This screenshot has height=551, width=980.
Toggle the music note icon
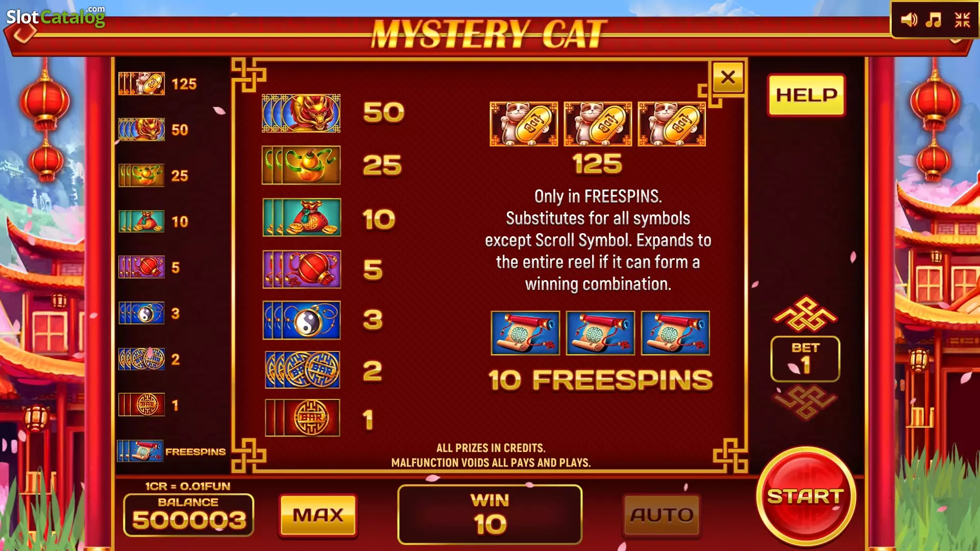pos(934,20)
